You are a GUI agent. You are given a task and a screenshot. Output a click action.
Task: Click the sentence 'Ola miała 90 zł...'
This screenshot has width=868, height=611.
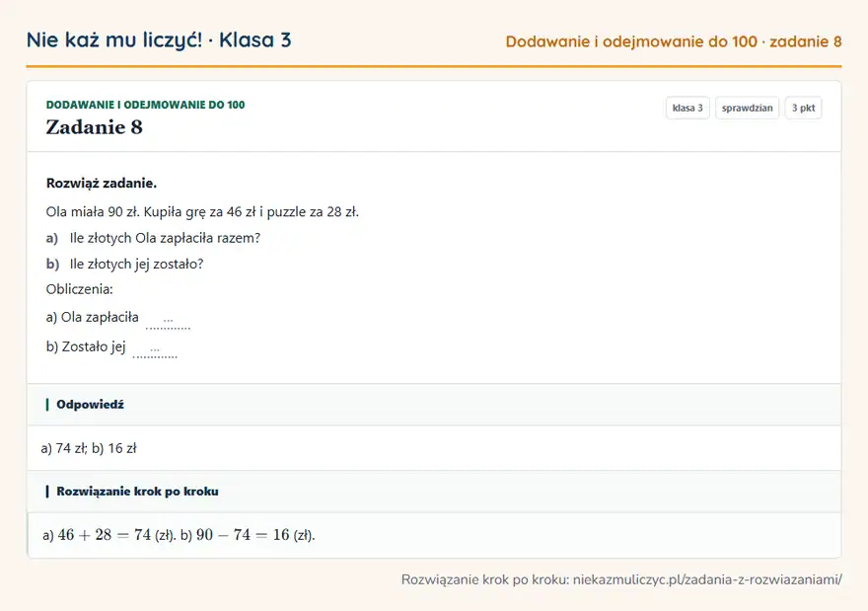click(x=202, y=212)
